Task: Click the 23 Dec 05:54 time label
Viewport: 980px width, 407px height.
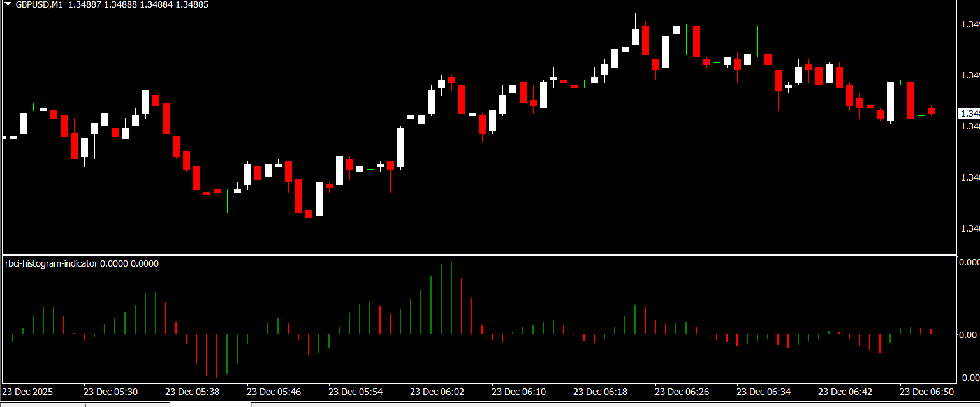Action: [x=356, y=391]
